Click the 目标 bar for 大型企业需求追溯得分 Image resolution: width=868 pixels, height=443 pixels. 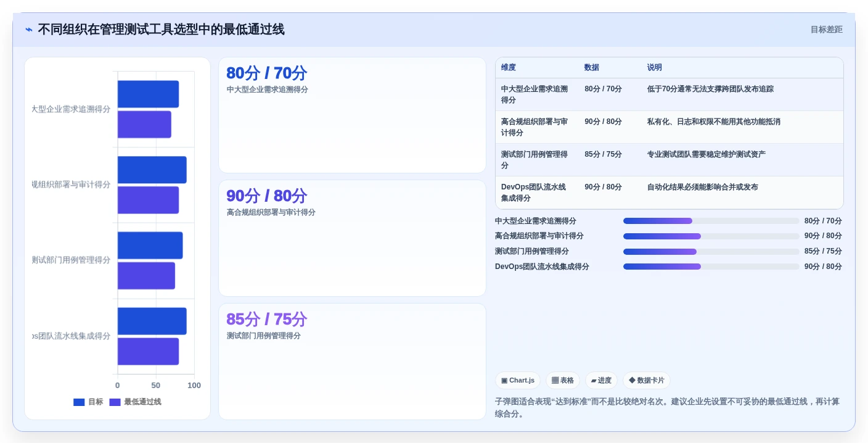pos(148,94)
